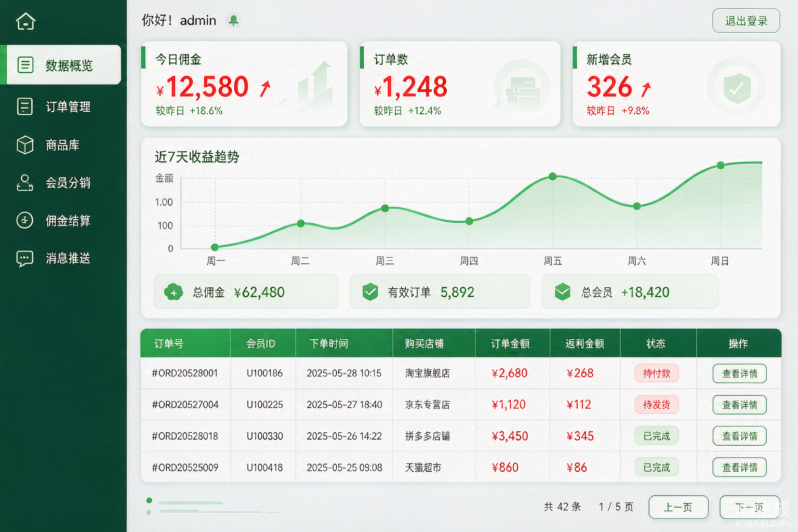
Task: Click the 今日佣金 bar chart icon
Action: coord(315,84)
